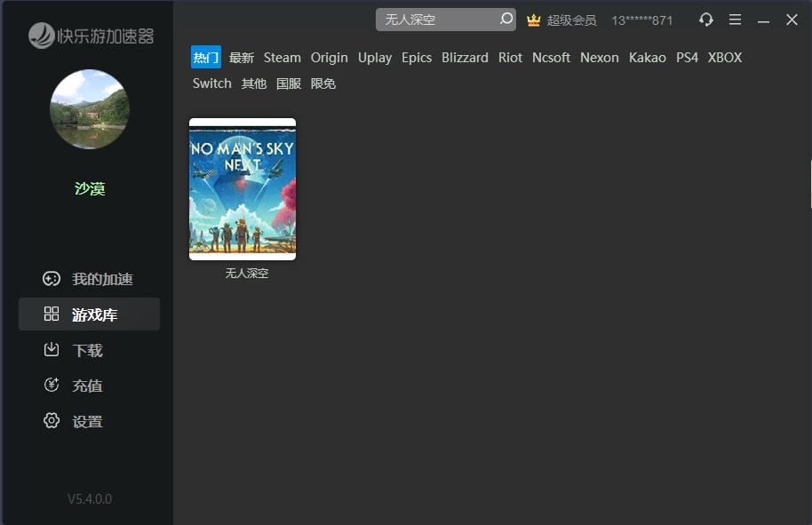Open the Blizzard tab
Image resolution: width=812 pixels, height=525 pixels.
[465, 58]
